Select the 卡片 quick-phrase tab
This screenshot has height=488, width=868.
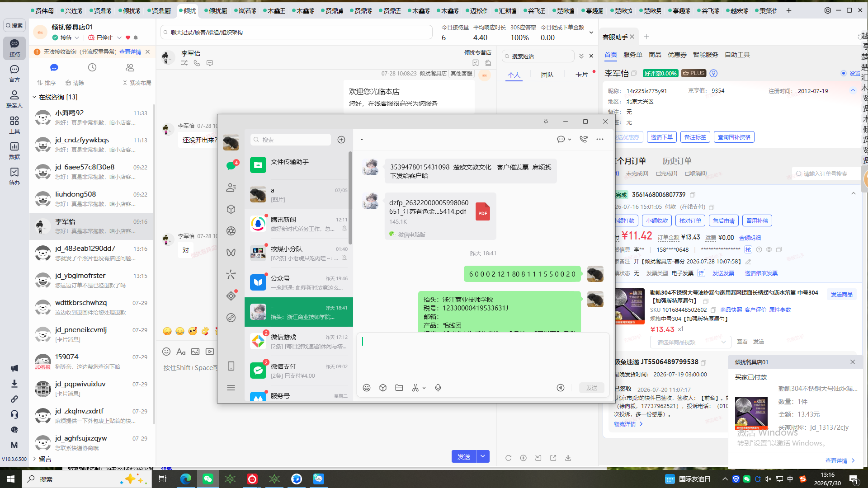[582, 75]
